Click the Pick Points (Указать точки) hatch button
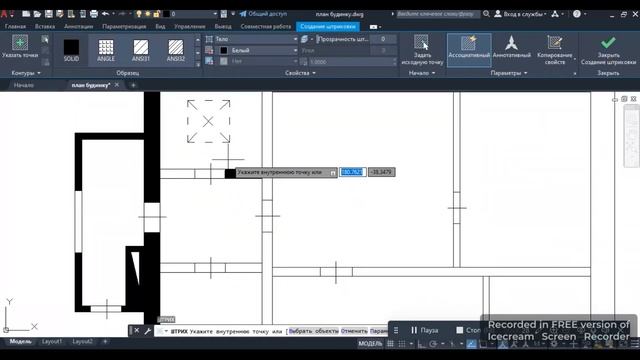This screenshot has height=360, width=640. (20, 47)
